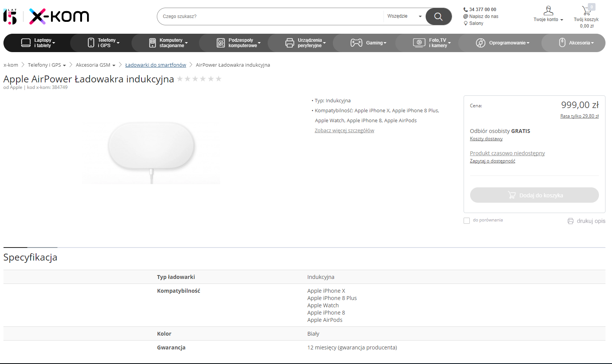
Task: Click the magnifier search button
Action: (x=438, y=16)
